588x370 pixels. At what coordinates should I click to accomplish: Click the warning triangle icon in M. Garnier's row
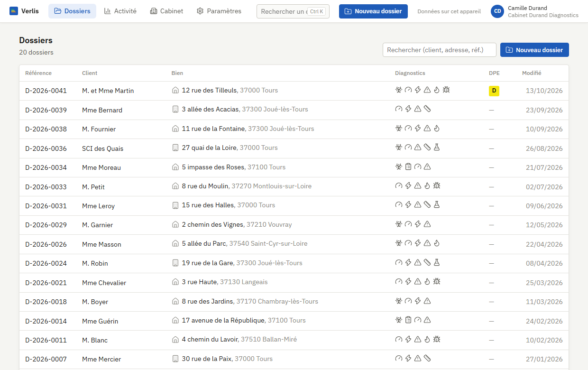427,224
